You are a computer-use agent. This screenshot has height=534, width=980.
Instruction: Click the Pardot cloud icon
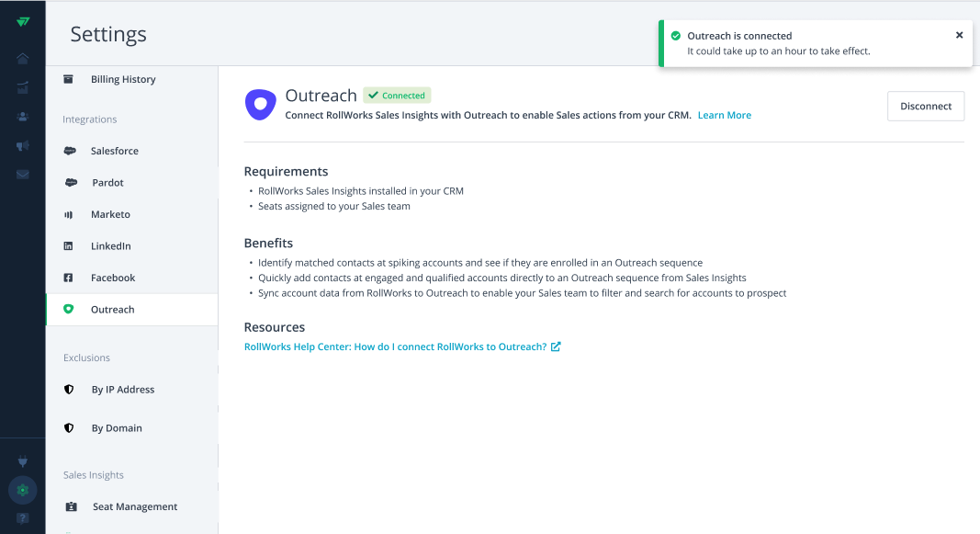coord(72,183)
